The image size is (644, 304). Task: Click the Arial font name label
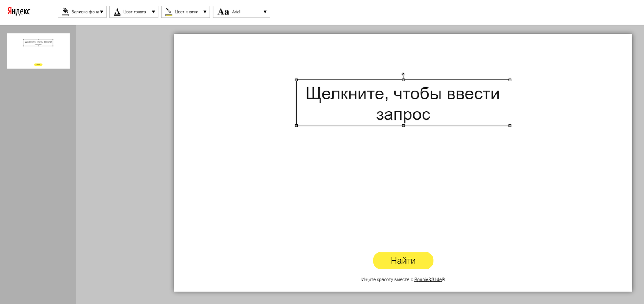pyautogui.click(x=236, y=12)
